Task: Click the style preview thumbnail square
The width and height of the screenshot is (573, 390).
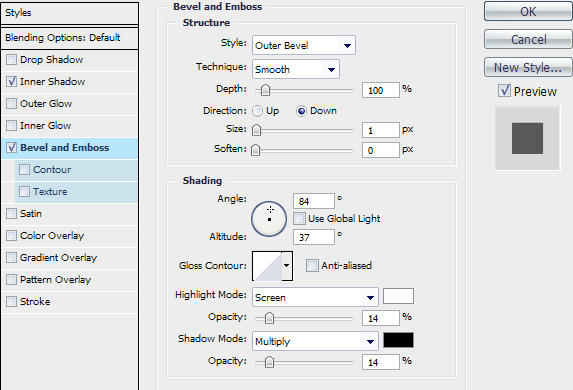Action: [527, 138]
